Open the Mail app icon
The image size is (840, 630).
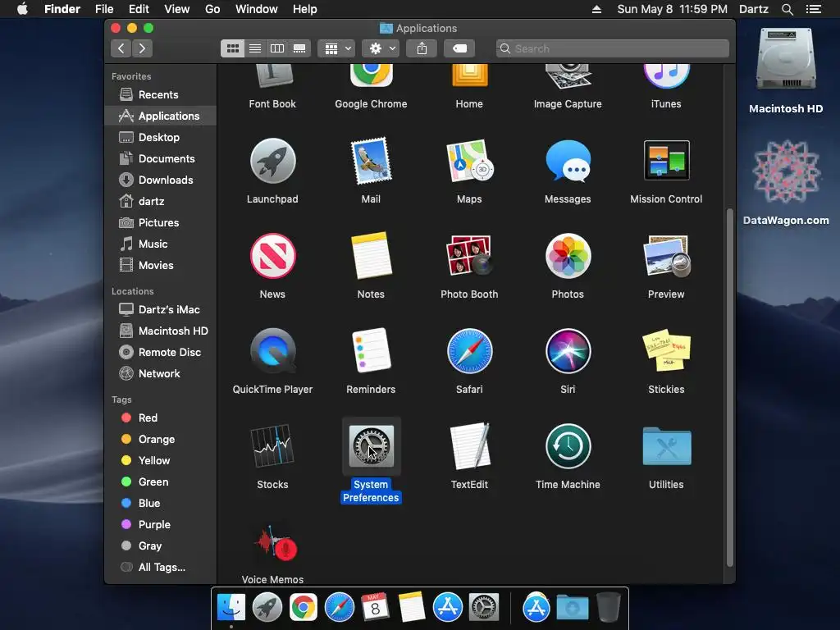(371, 162)
